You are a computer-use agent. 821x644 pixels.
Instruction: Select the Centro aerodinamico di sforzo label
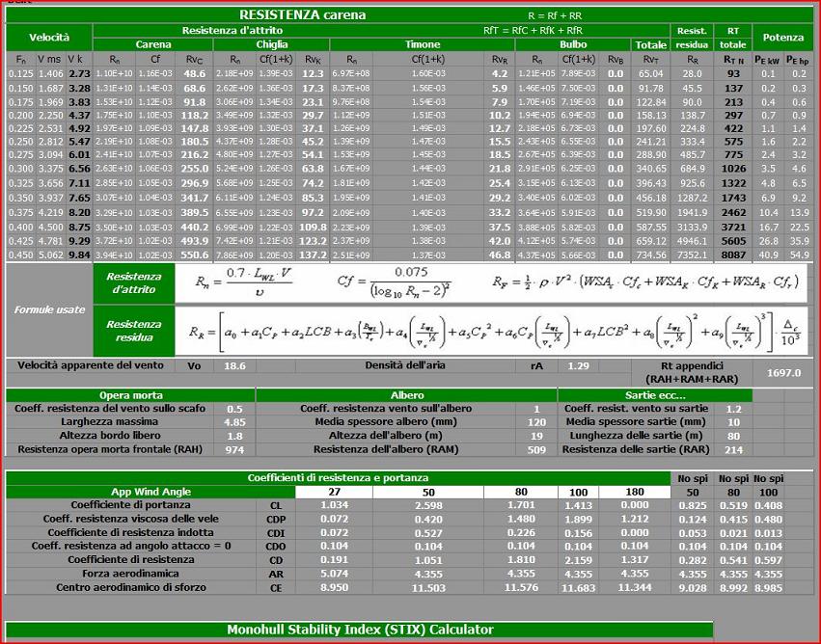(x=131, y=587)
